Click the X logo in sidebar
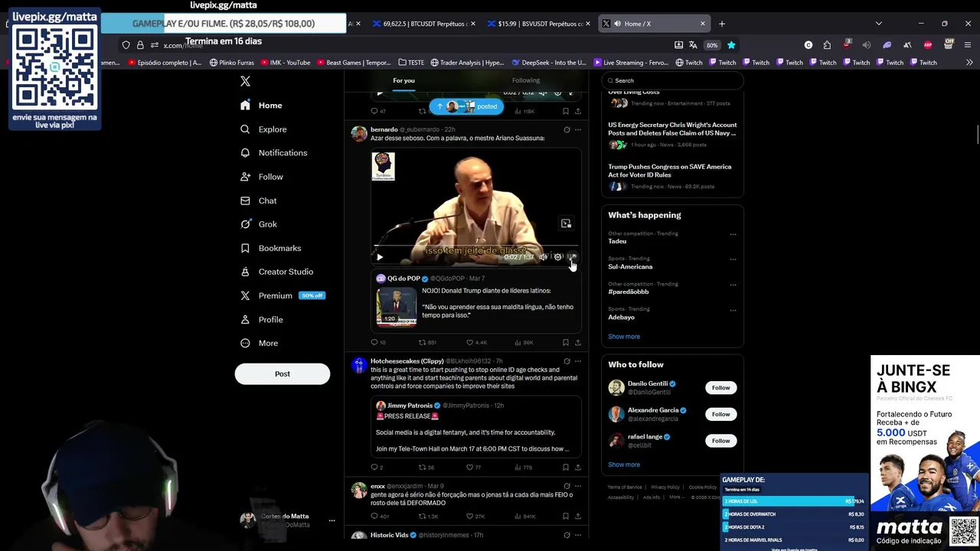This screenshot has width=980, height=551. click(x=245, y=81)
